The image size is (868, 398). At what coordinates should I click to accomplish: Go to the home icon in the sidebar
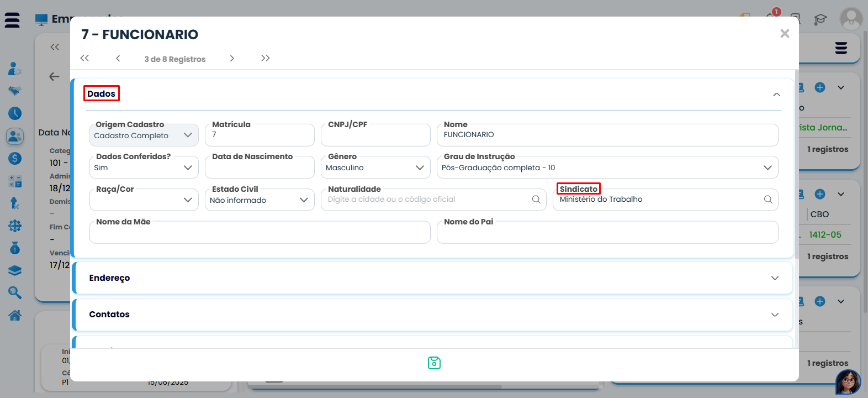click(15, 315)
